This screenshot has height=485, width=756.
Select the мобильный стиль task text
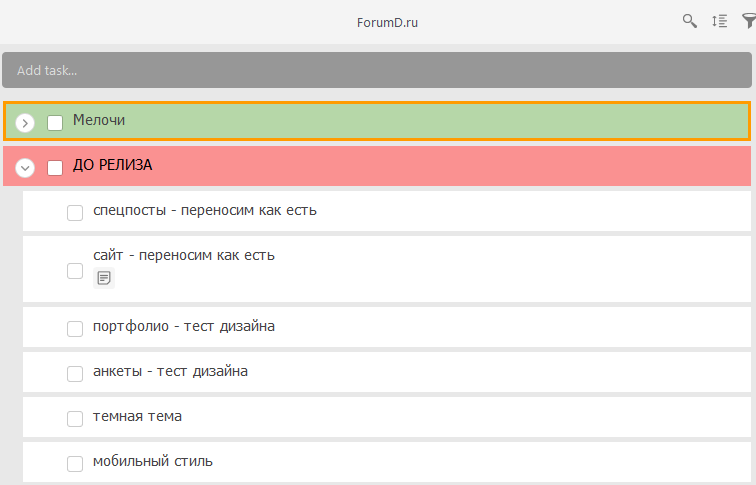point(152,462)
